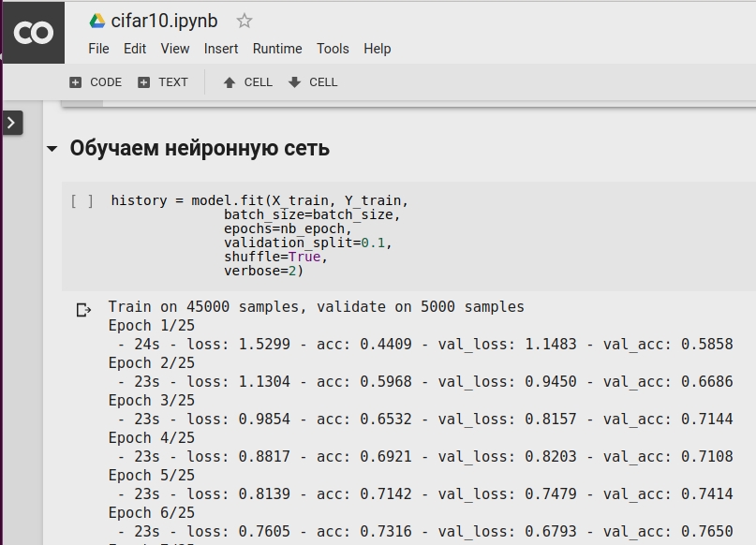Viewport: 756px width, 545px height.
Task: Click the cell output toggle icon
Action: pos(83,309)
